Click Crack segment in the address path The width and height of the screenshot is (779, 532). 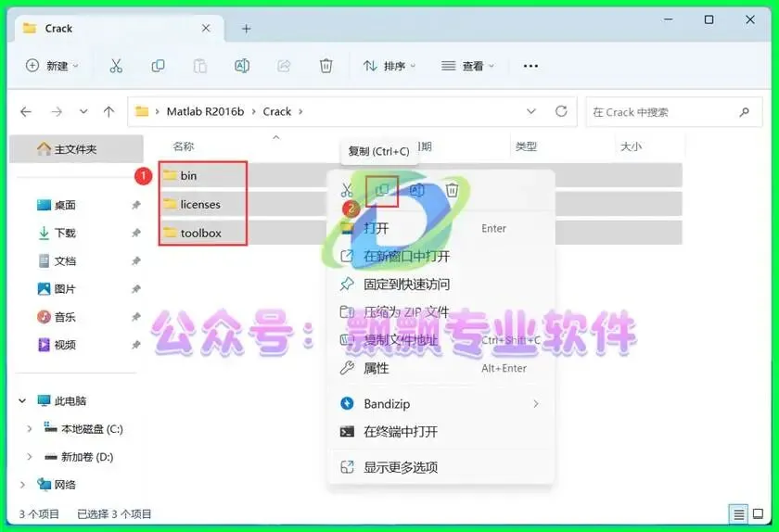tap(276, 112)
